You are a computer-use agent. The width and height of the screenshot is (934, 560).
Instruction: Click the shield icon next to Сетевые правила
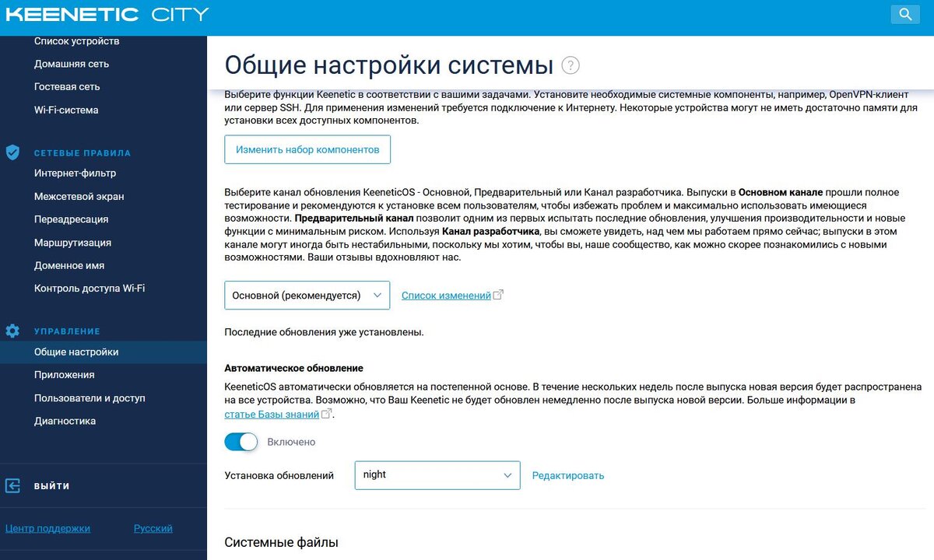[x=12, y=152]
